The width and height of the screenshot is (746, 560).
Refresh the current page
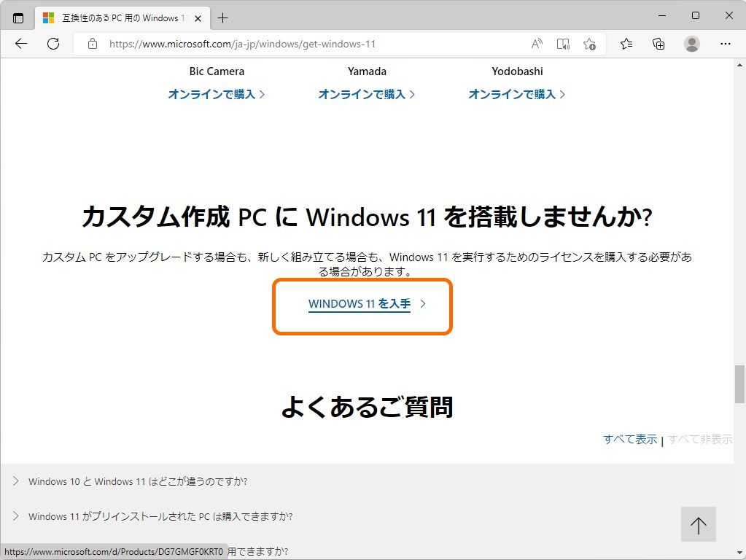52,44
